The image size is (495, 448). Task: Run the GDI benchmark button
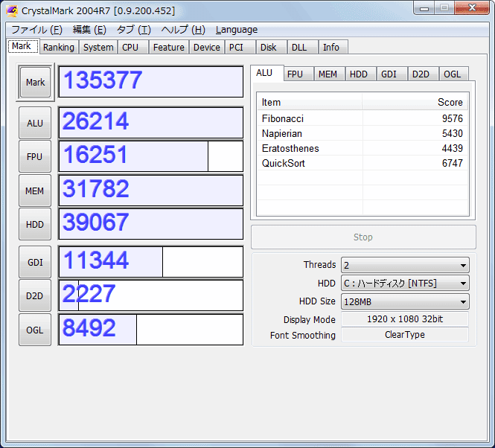pos(35,262)
